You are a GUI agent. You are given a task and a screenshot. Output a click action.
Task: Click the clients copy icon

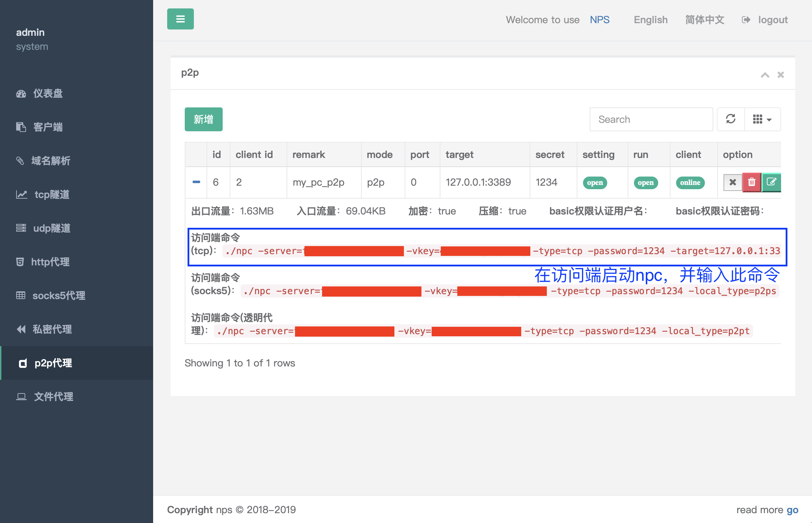(x=21, y=127)
